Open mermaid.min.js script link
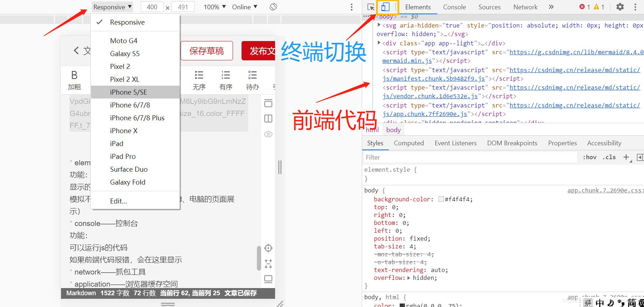This screenshot has height=307, width=644. pyautogui.click(x=407, y=61)
